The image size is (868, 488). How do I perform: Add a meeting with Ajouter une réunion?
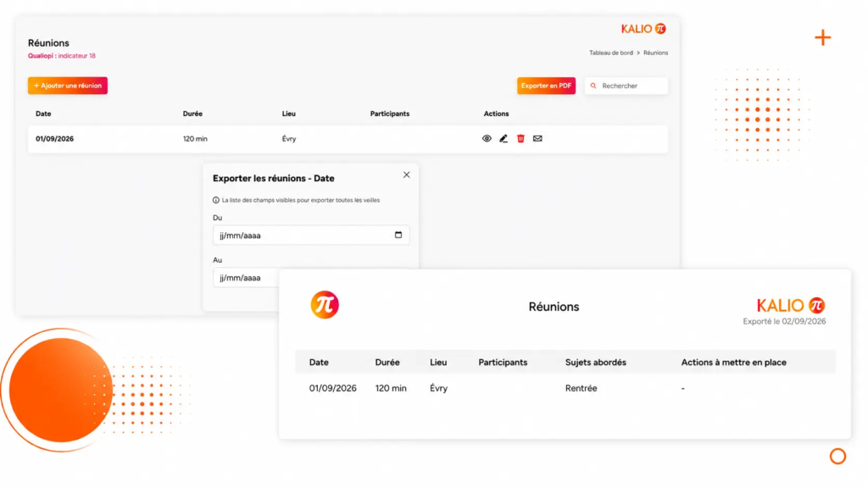tap(68, 86)
